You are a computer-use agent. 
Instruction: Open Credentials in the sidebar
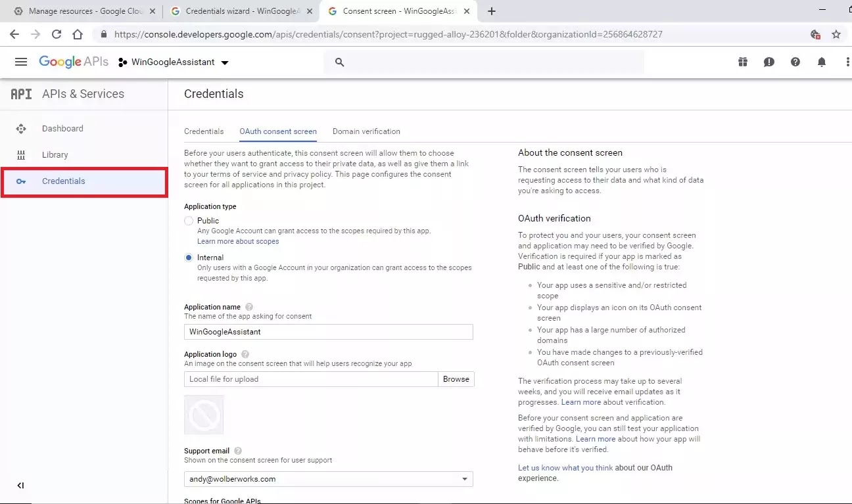[x=84, y=181]
